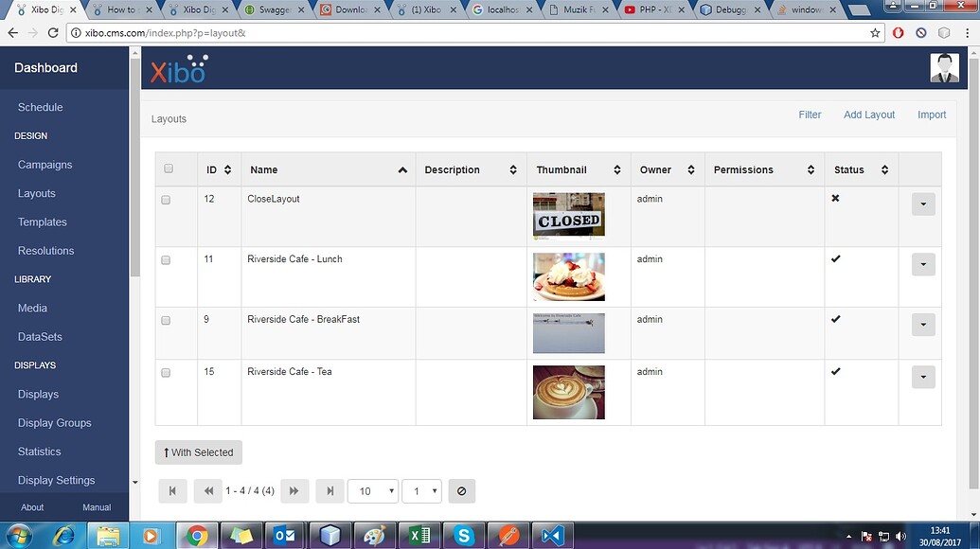The height and width of the screenshot is (549, 980).
Task: Bookmark the page with the star icon
Action: click(876, 32)
